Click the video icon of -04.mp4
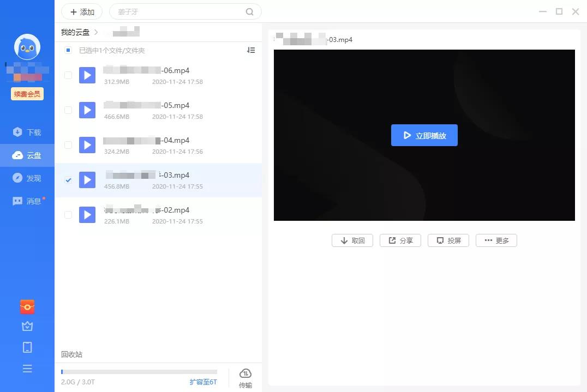 point(87,145)
